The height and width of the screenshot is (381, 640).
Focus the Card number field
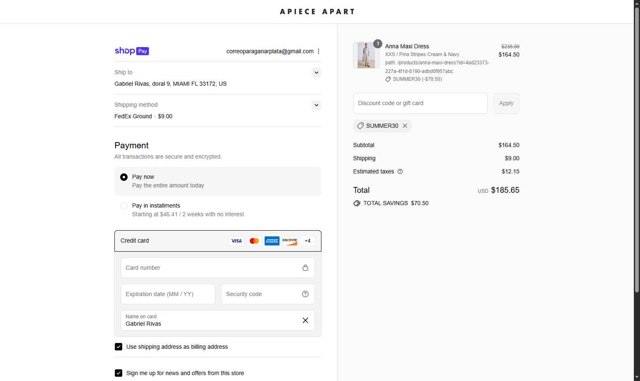coord(218,268)
